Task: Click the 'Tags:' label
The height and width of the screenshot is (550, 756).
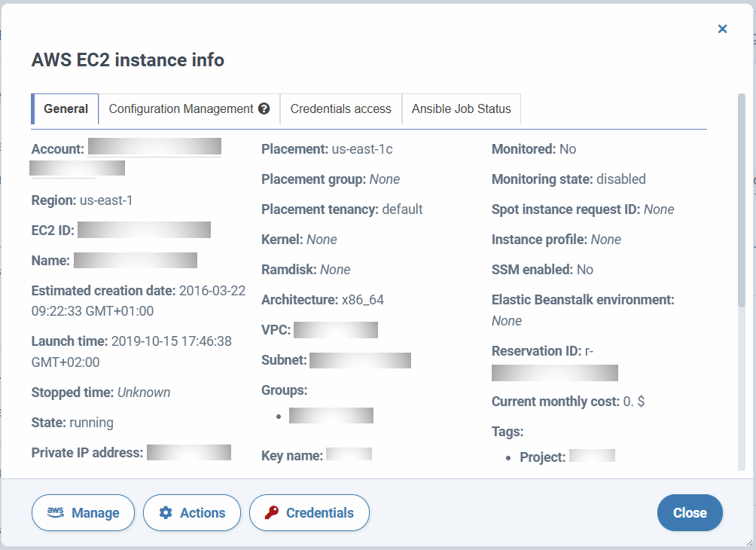Action: point(508,431)
